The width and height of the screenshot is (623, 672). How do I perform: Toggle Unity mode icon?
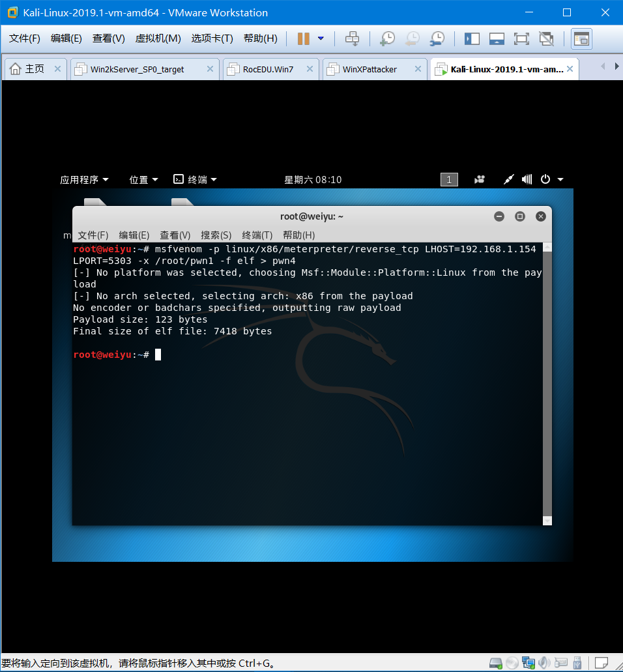click(546, 39)
